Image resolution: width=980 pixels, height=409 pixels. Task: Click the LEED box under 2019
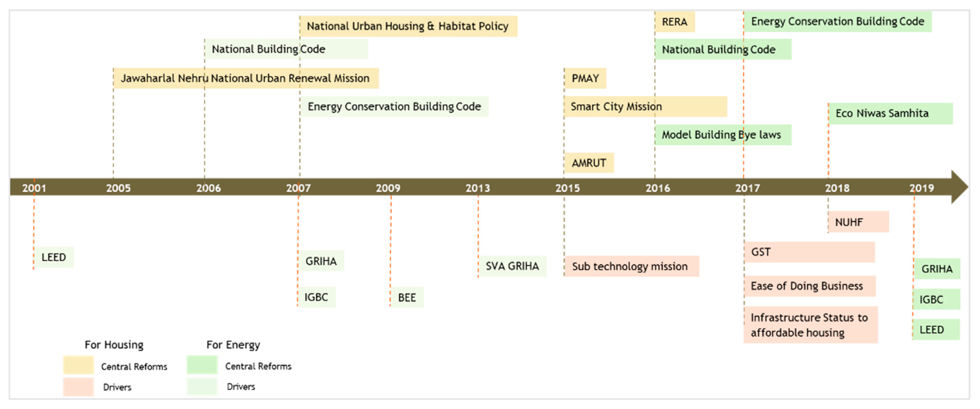coord(936,329)
